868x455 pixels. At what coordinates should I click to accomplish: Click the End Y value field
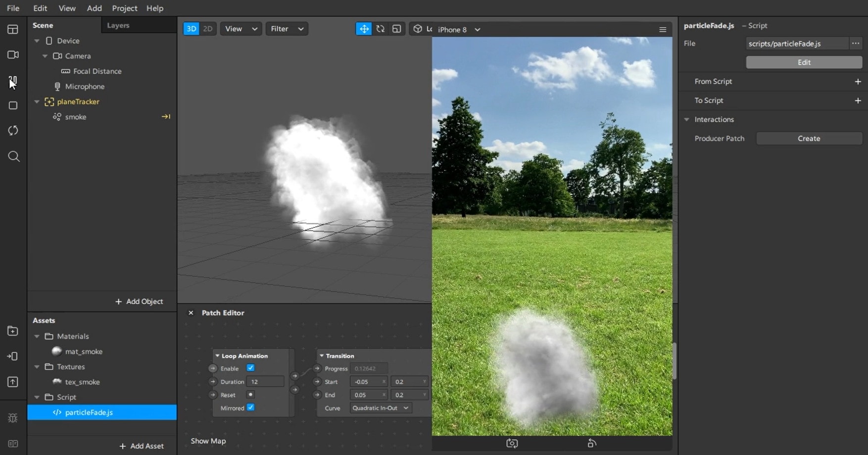pyautogui.click(x=409, y=395)
